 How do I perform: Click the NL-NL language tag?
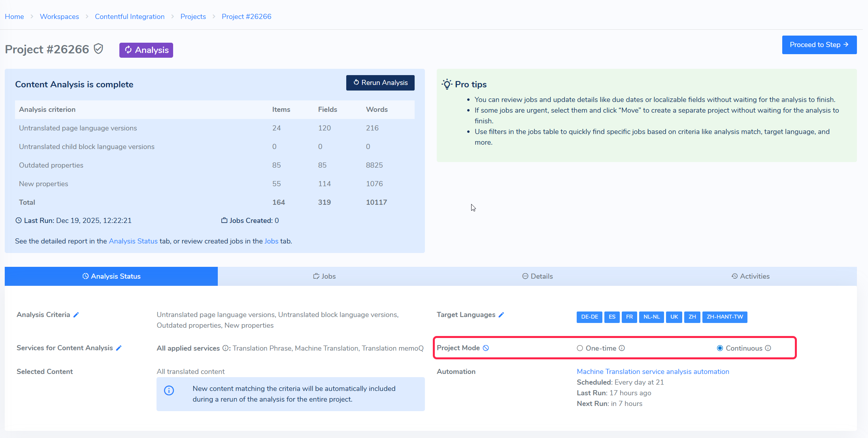[x=651, y=317]
